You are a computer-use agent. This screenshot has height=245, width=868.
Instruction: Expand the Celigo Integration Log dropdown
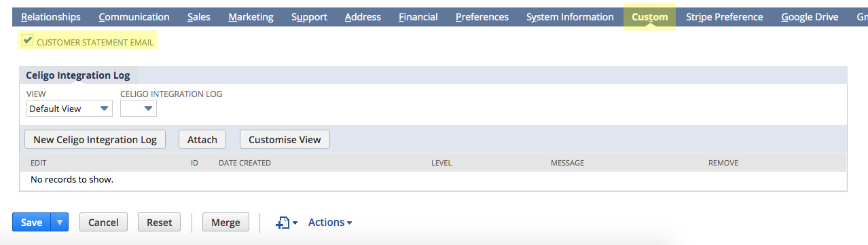pos(139,109)
